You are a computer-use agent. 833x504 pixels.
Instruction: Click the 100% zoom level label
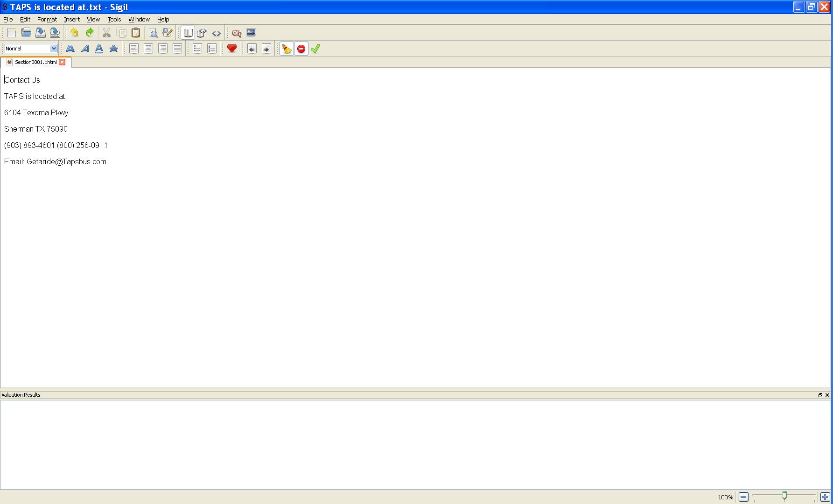(726, 497)
